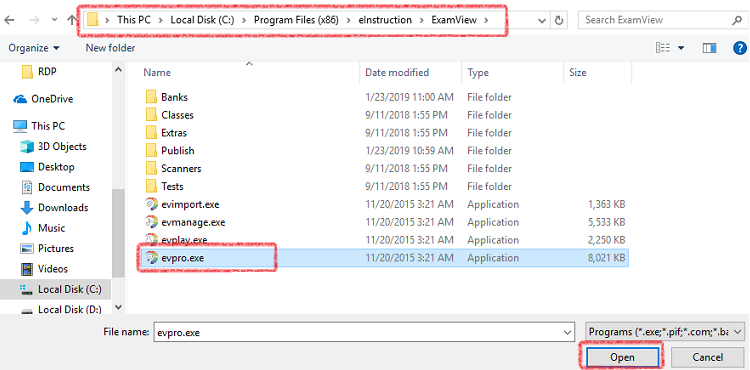Image resolution: width=750 pixels, height=370 pixels.
Task: Click navigation pane scroll up arrow
Action: [119, 70]
